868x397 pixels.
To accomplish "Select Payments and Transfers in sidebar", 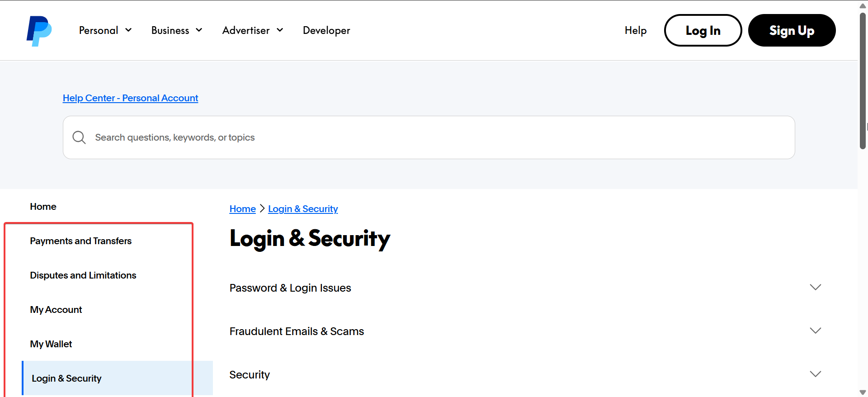I will (x=81, y=241).
